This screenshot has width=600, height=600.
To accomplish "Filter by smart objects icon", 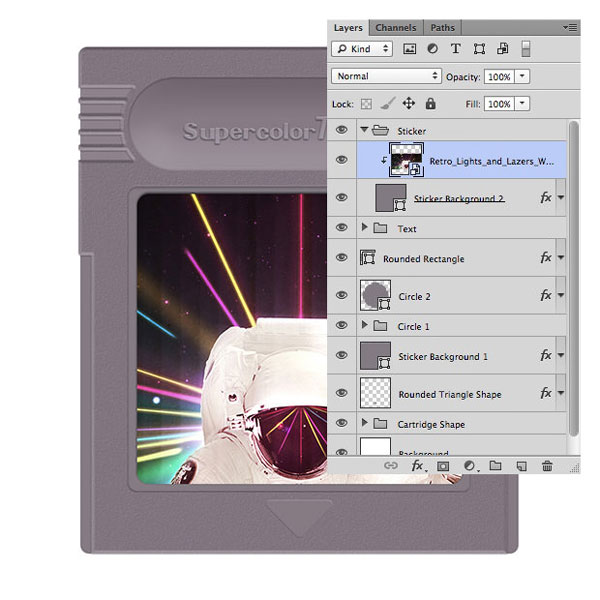I will point(502,49).
